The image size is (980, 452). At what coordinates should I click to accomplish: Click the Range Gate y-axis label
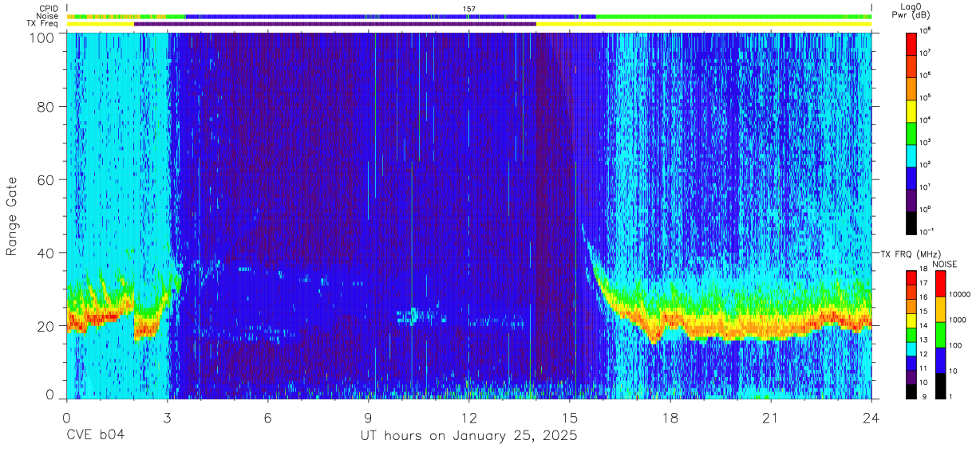coord(12,216)
